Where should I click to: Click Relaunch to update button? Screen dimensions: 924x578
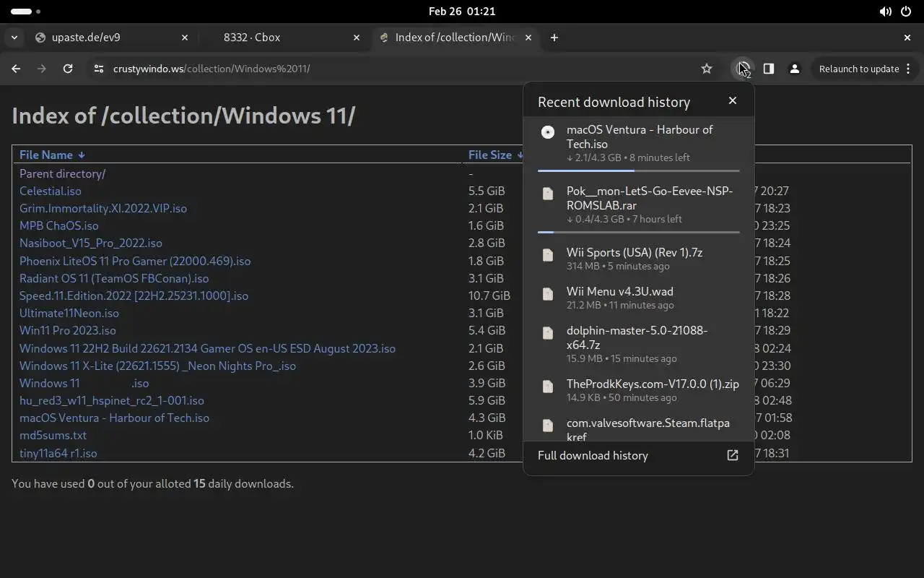pyautogui.click(x=859, y=69)
